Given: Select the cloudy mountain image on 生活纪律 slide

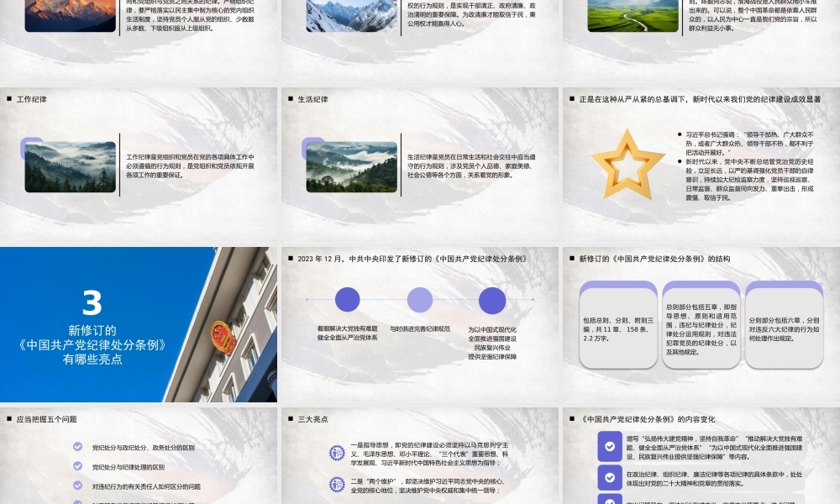Looking at the screenshot, I should tap(351, 166).
